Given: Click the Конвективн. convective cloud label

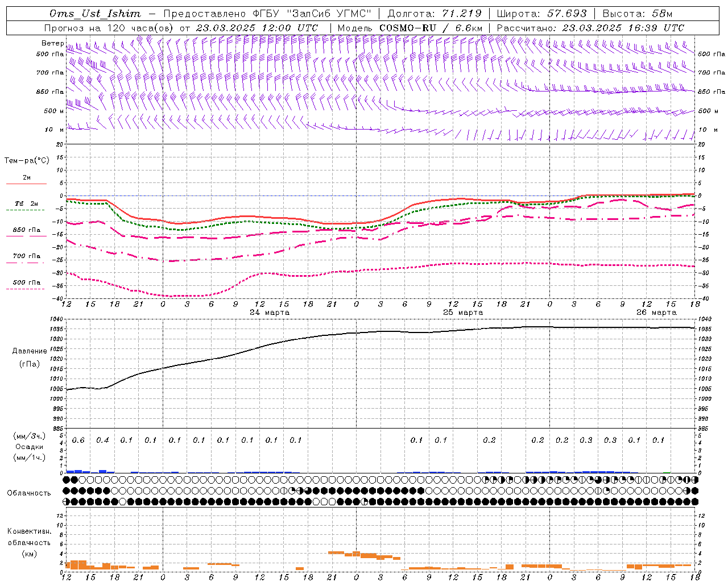Looking at the screenshot, I should 30,531.
